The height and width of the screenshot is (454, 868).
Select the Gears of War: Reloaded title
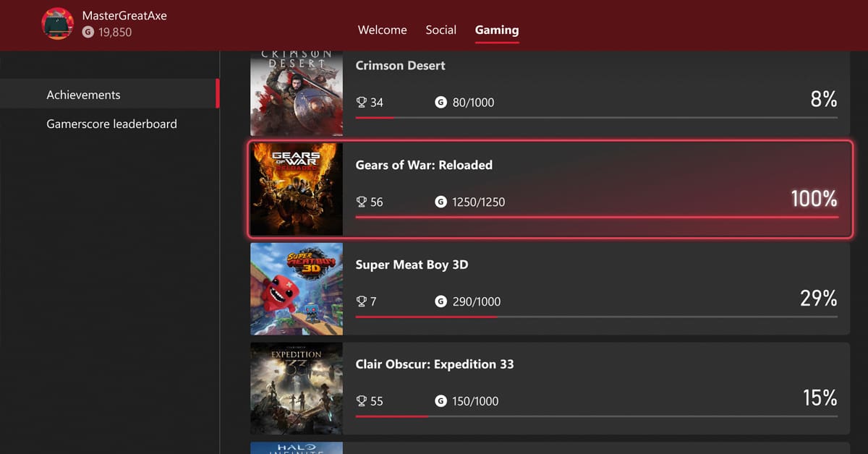(x=424, y=166)
